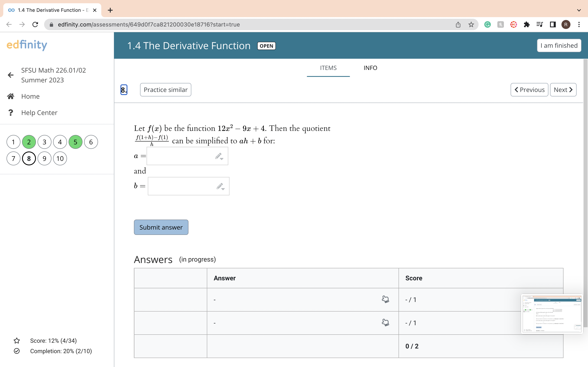Click the feedback hand icon in first answer row
588x367 pixels.
click(385, 299)
